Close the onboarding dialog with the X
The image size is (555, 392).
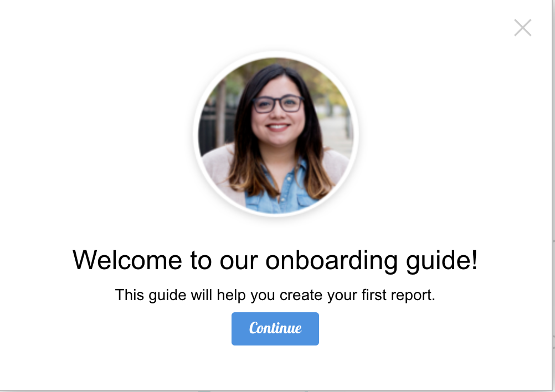pos(523,28)
